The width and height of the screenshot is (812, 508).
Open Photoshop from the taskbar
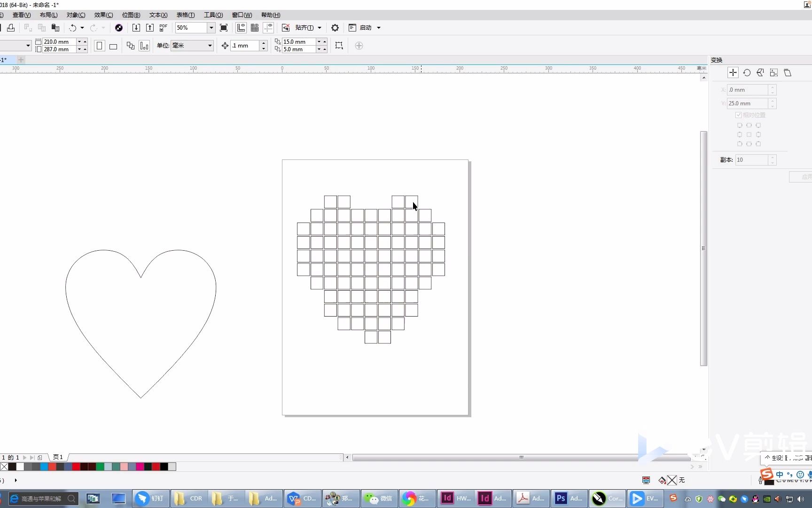pos(569,499)
